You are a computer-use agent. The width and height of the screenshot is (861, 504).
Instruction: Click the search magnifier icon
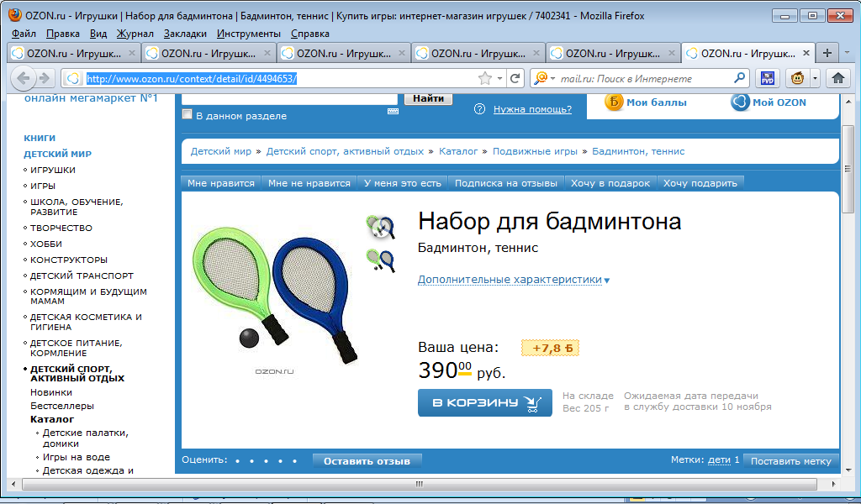pyautogui.click(x=739, y=78)
